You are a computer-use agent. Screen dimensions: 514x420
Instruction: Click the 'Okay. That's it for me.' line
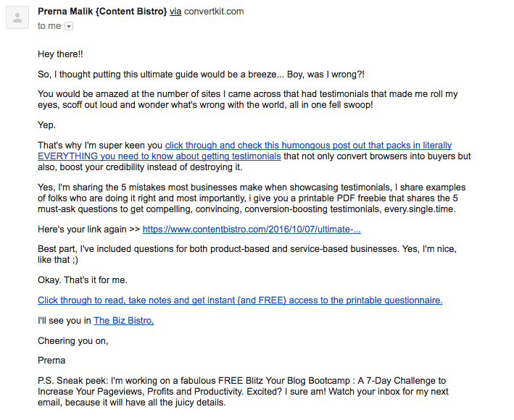(x=82, y=280)
